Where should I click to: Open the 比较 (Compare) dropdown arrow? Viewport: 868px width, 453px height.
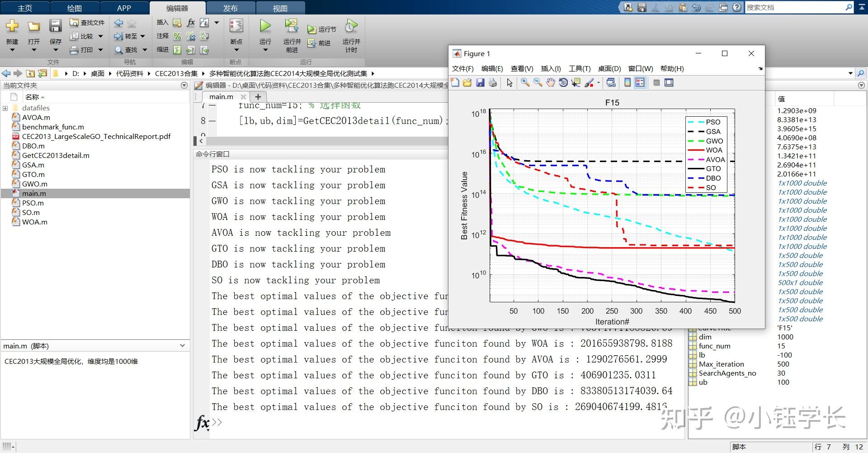click(100, 36)
